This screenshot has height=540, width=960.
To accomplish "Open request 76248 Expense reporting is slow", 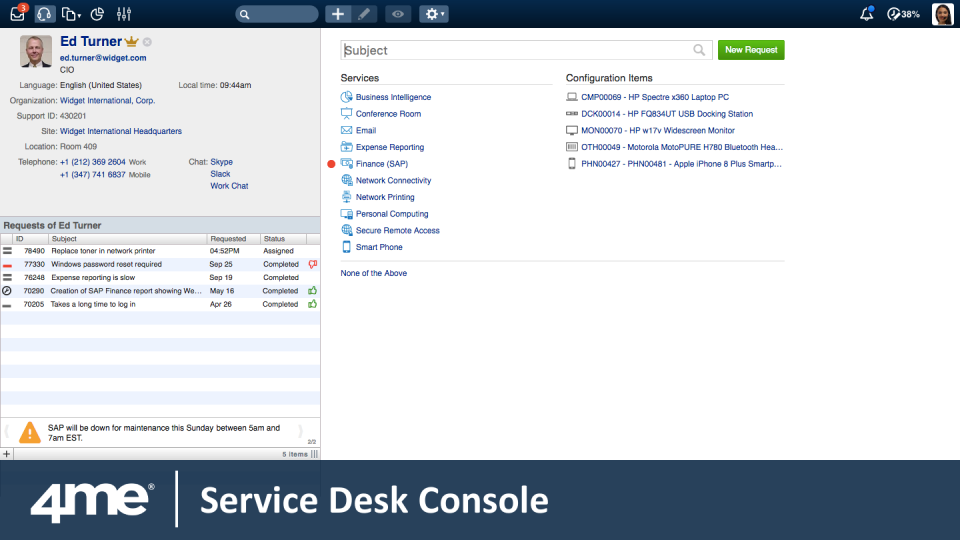I will tap(160, 277).
